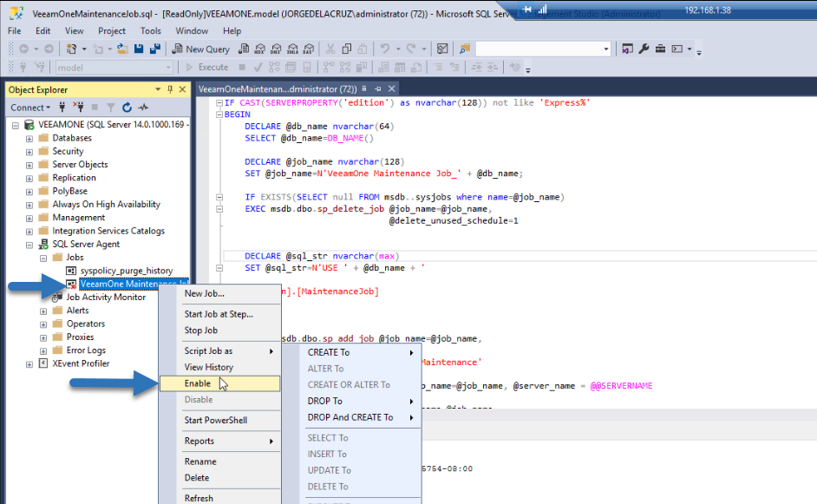Click the Open File folder icon
The height and width of the screenshot is (504, 817).
point(122,49)
